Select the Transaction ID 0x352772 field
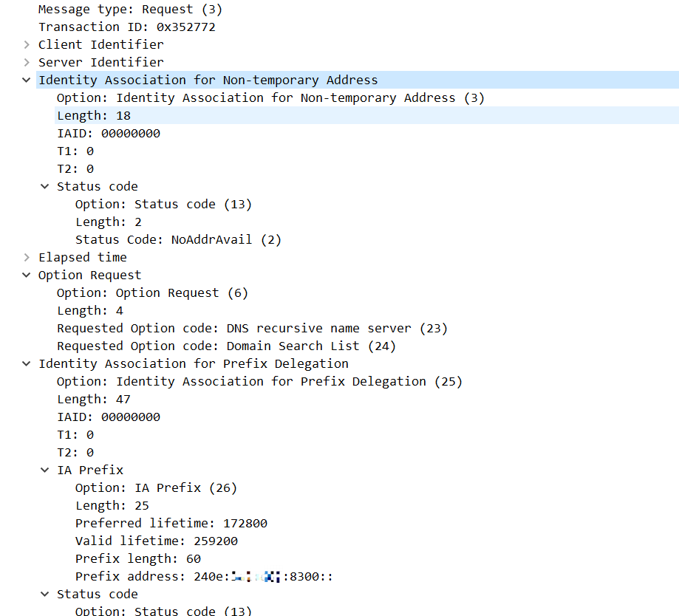The width and height of the screenshot is (679, 616). click(126, 27)
